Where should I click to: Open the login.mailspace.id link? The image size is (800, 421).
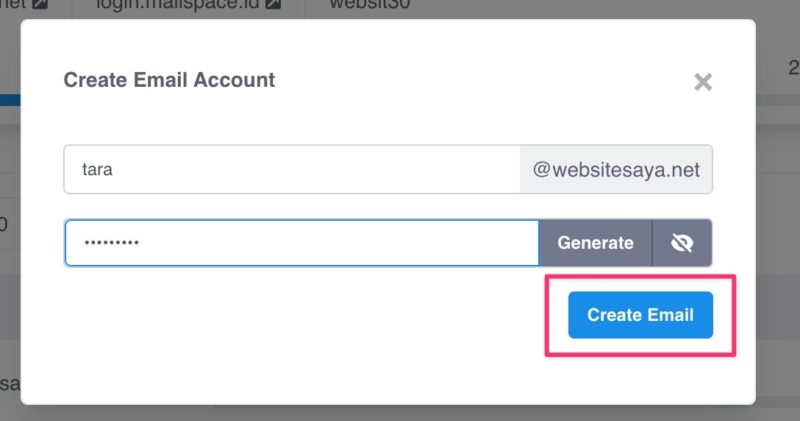(178, 5)
